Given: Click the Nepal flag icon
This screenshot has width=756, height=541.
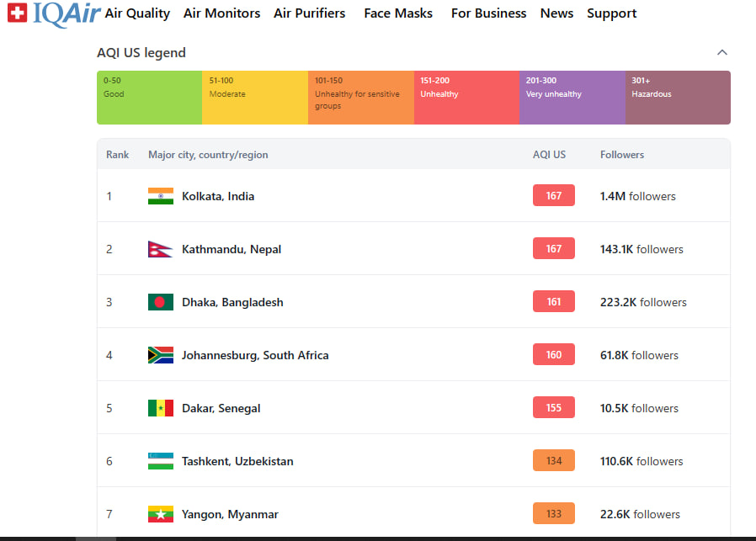Looking at the screenshot, I should (x=160, y=249).
